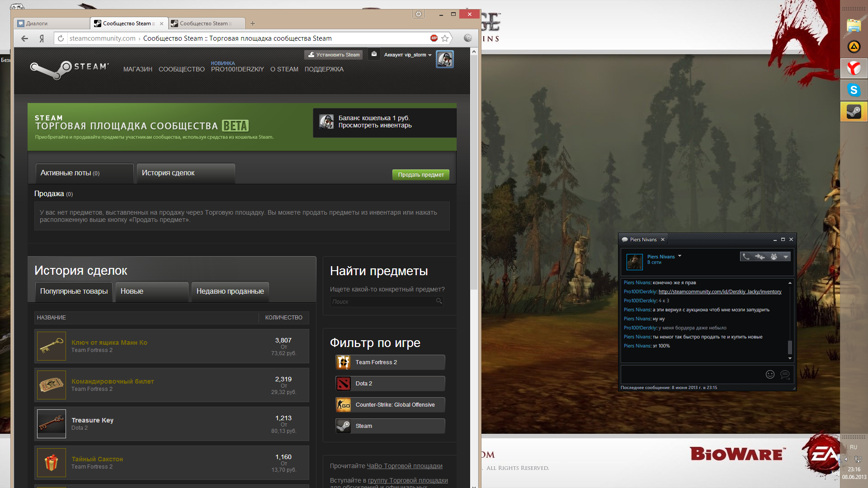Viewport: 868px width, 488px height.
Task: Click the Mann Co key item icon
Action: coord(52,346)
